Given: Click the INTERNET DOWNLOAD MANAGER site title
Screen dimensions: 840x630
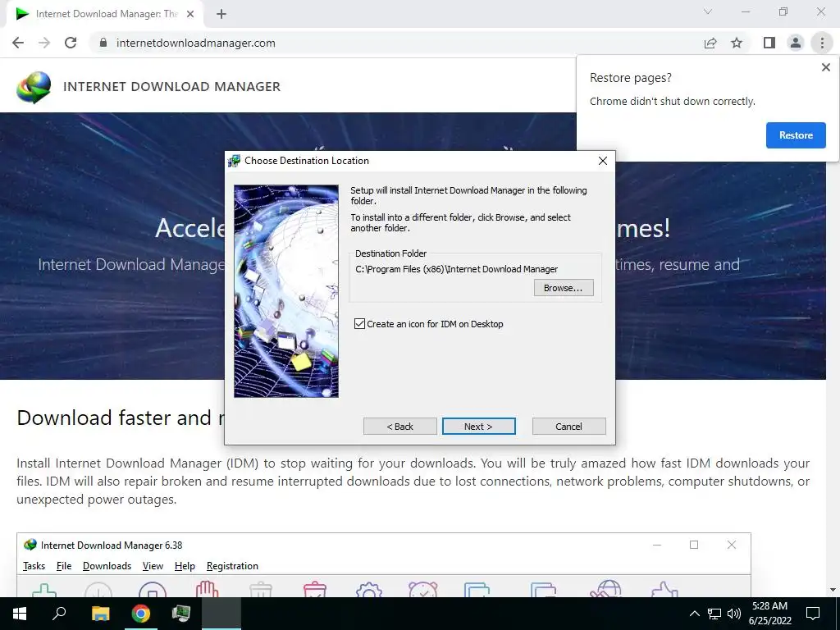Looking at the screenshot, I should [171, 87].
